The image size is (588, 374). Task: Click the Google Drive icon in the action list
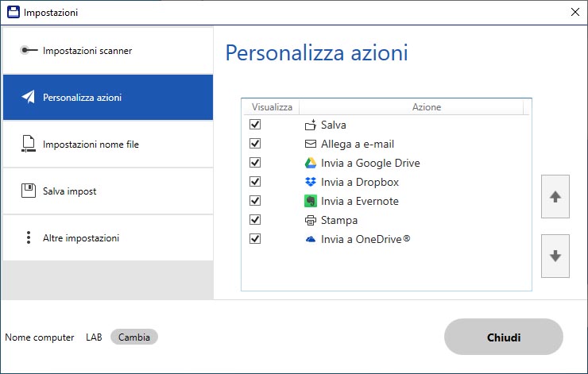pos(311,163)
